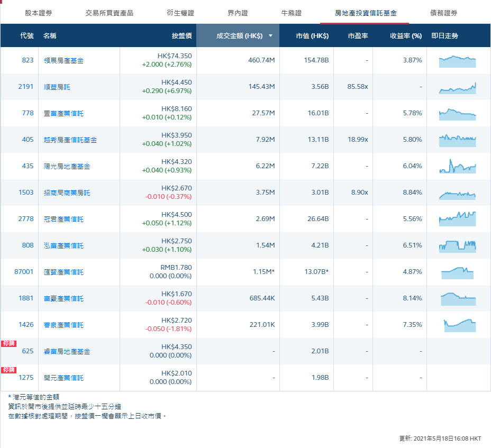Open stock code 2191 link
The width and height of the screenshot is (491, 448).
point(25,87)
